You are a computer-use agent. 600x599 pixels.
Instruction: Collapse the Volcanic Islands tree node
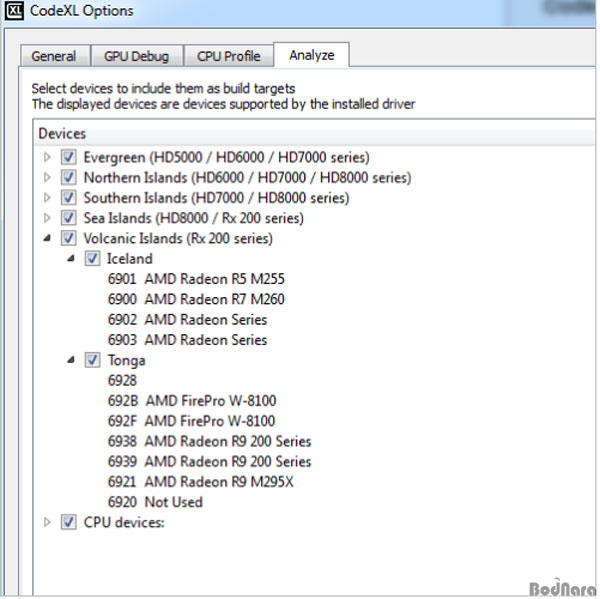[x=47, y=238]
